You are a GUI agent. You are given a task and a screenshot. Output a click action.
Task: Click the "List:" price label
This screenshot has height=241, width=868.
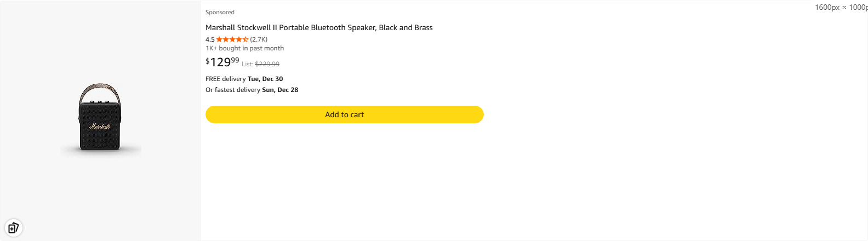pos(247,64)
